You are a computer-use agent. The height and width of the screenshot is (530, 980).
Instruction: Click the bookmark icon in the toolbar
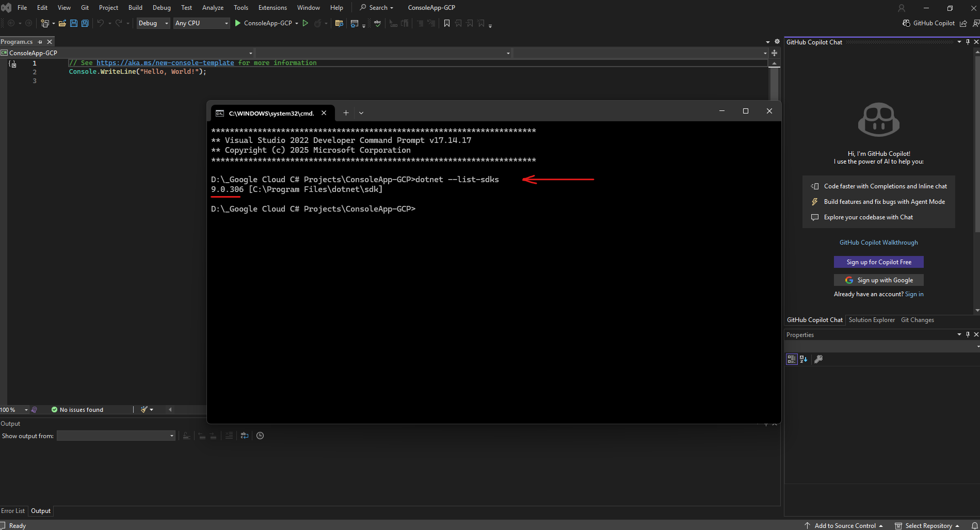tap(447, 23)
